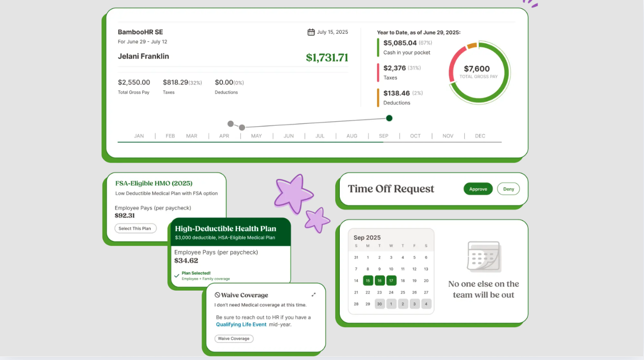Click the green checkmark beside Plan Selected

[177, 276]
